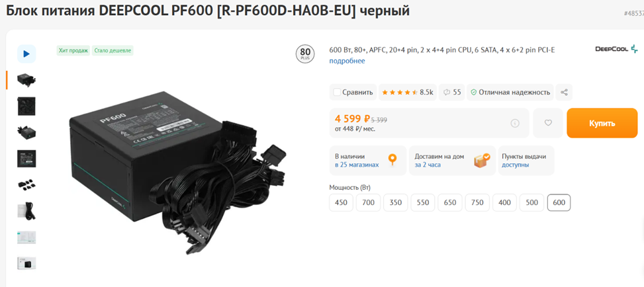Play the product video thumbnail
Screen dimensions: 644x287
pyautogui.click(x=26, y=54)
